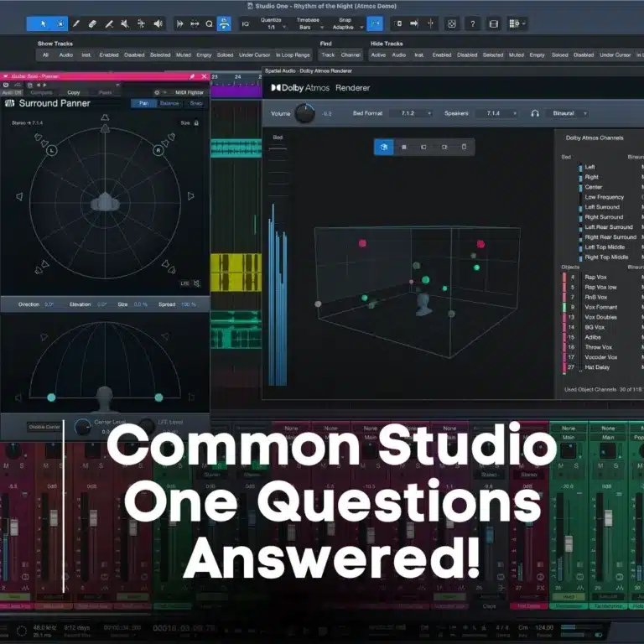Select the Mute tool
This screenshot has width=644, height=644.
click(x=125, y=23)
